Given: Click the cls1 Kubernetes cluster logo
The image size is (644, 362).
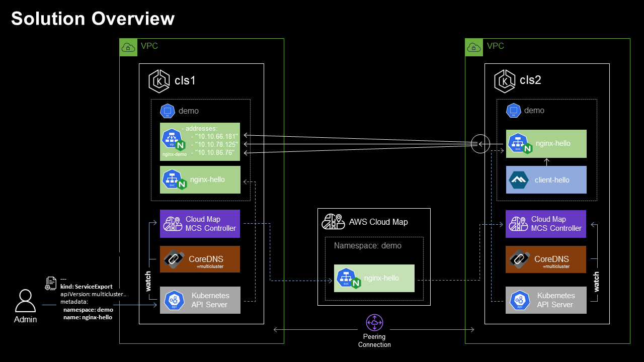Looking at the screenshot, I should (159, 81).
